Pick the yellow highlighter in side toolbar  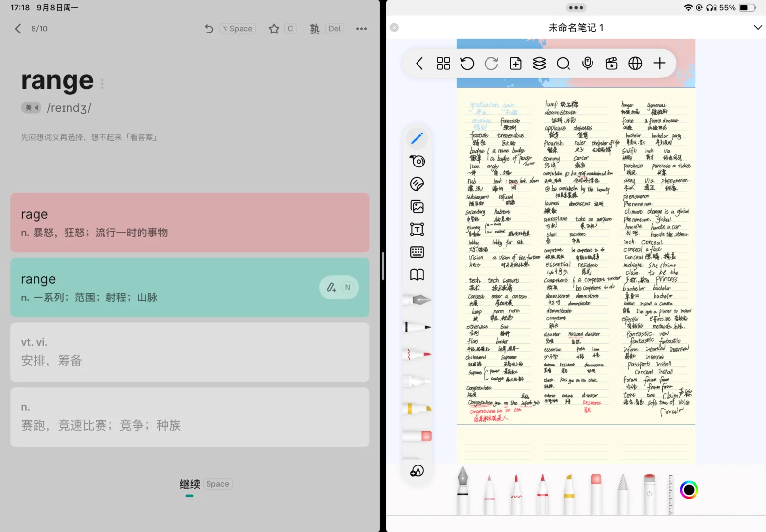[417, 409]
